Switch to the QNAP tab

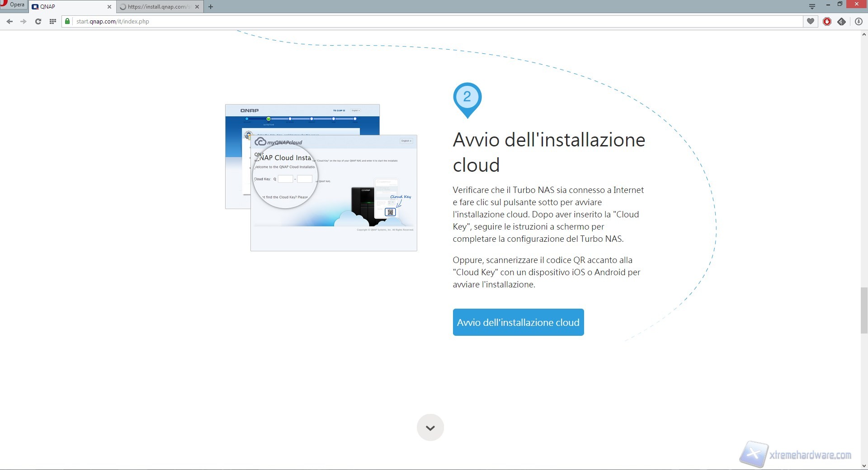pyautogui.click(x=68, y=7)
